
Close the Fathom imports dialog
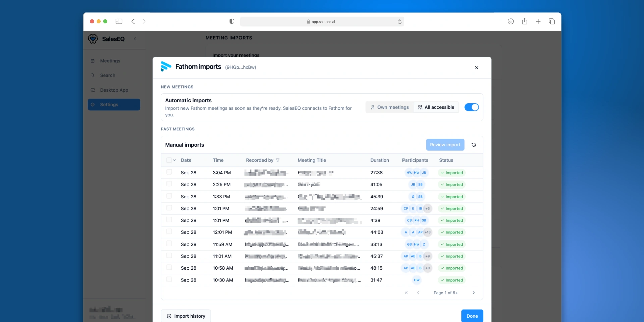[x=477, y=68]
